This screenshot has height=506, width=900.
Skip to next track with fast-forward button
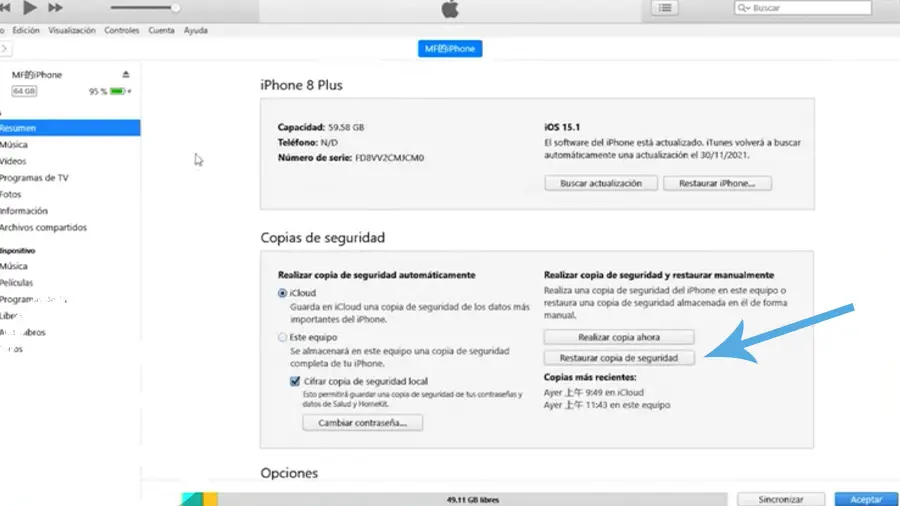coord(55,7)
